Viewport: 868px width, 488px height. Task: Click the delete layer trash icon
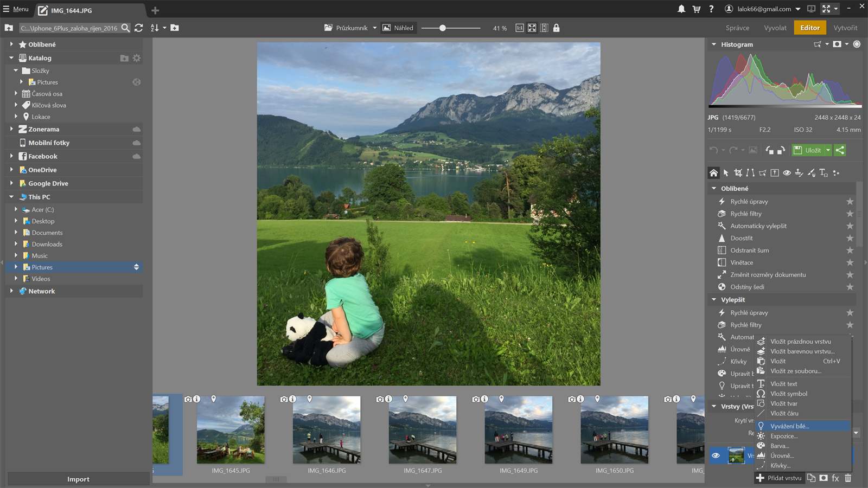coord(848,478)
